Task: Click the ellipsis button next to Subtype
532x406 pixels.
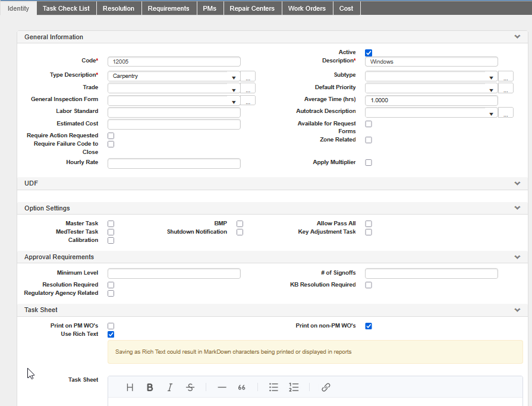Action: tap(506, 77)
